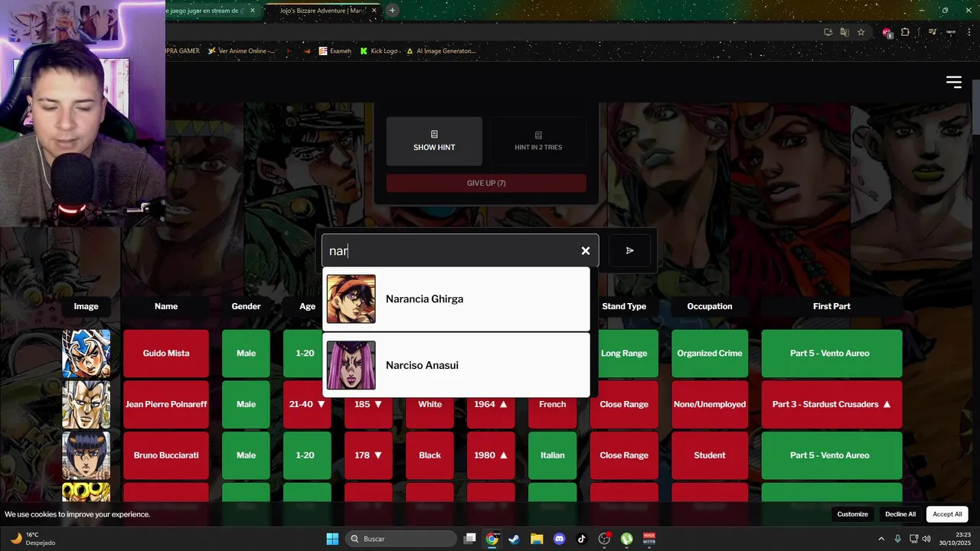Close the Jojo's Bizzare Adventure tab

374,11
